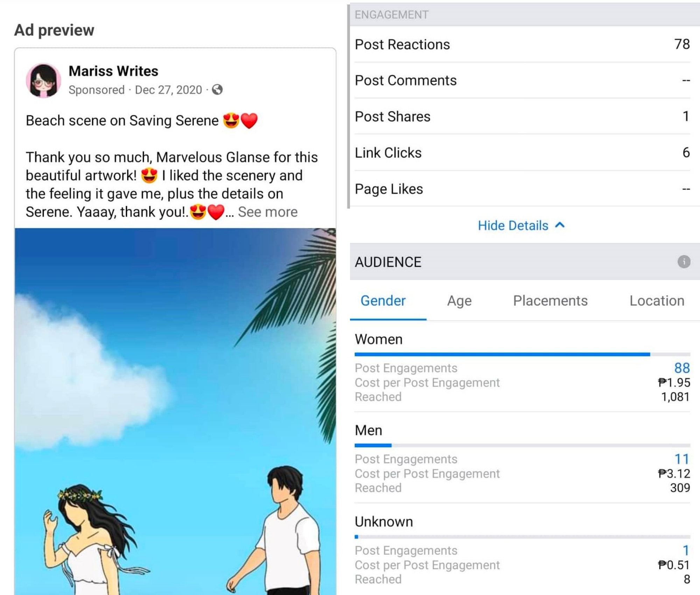Click the Post Reactions row
The image size is (700, 595).
pos(522,44)
